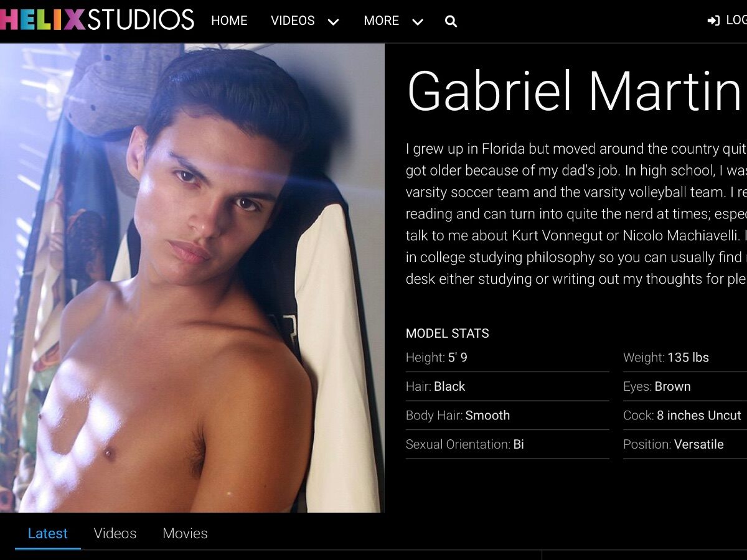Select the Latest tab
The height and width of the screenshot is (560, 747).
click(48, 533)
